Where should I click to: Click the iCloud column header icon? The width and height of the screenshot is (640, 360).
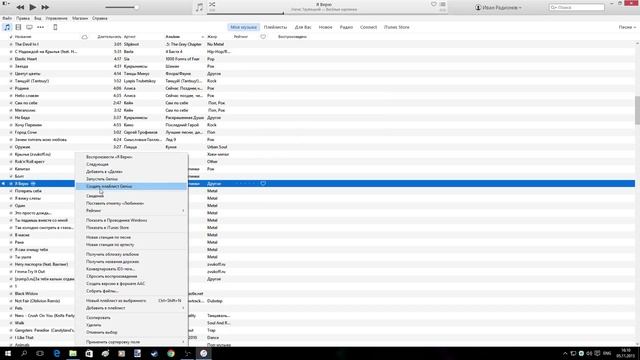click(84, 37)
